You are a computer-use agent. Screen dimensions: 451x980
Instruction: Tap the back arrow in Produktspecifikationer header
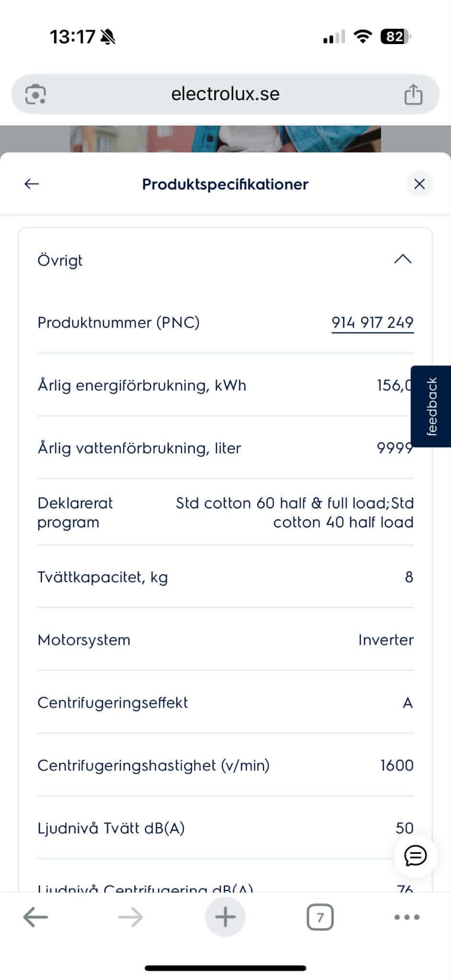click(32, 184)
